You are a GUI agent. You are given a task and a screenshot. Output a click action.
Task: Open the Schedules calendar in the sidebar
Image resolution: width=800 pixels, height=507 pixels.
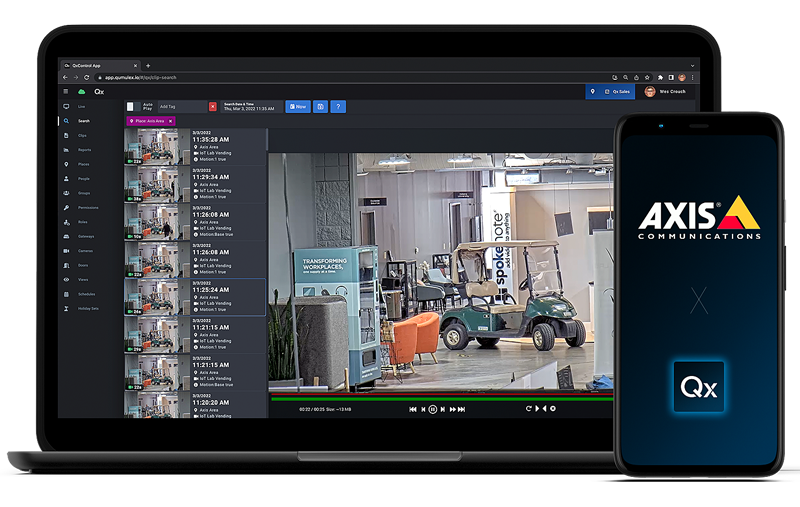click(85, 294)
